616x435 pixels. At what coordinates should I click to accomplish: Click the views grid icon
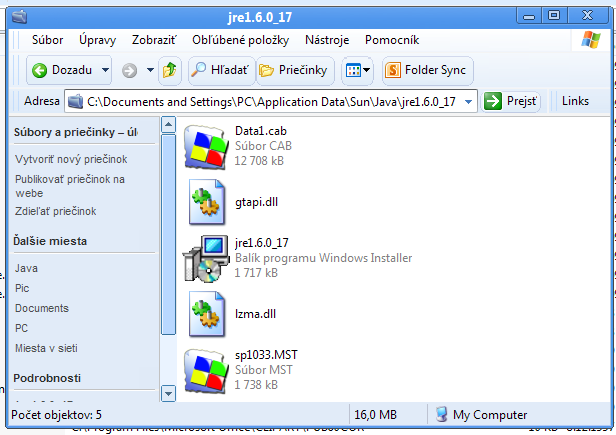353,71
